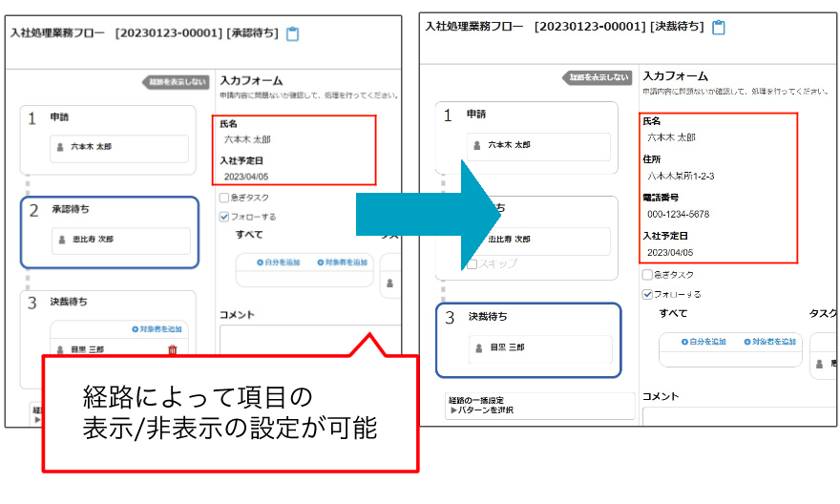Screen dimensions: 840x504
Task: Click 入力フォーム heading in right window
Action: [675, 76]
